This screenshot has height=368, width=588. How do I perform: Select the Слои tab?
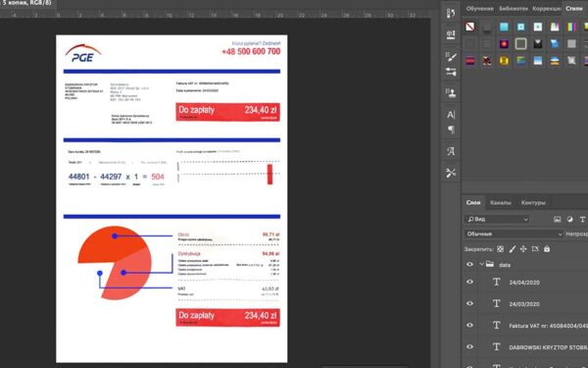coord(473,202)
